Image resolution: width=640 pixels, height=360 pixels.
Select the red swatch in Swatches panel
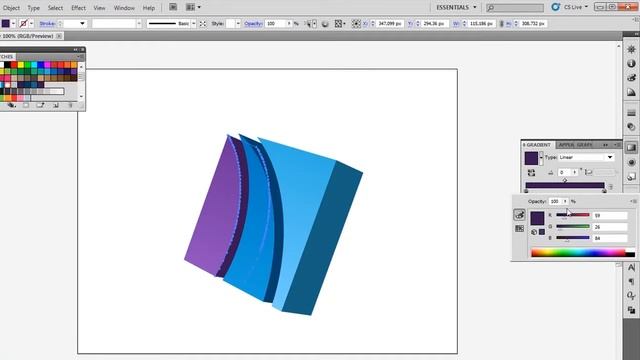(14, 65)
